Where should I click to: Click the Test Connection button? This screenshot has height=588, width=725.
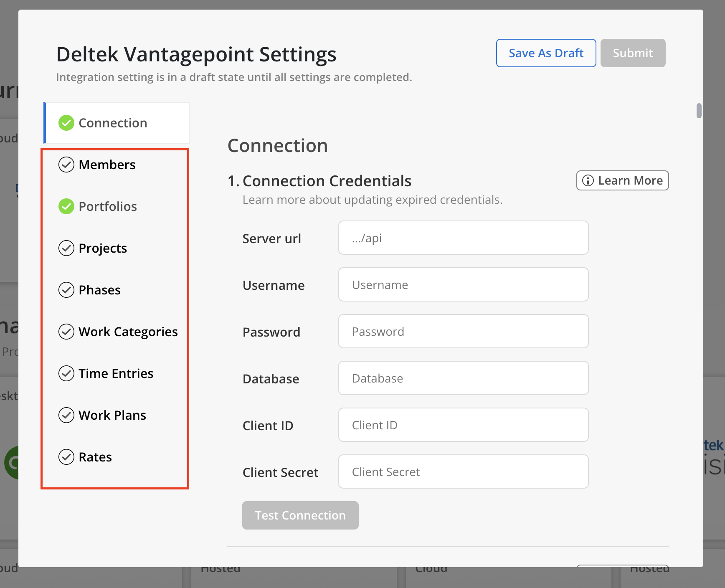click(300, 515)
